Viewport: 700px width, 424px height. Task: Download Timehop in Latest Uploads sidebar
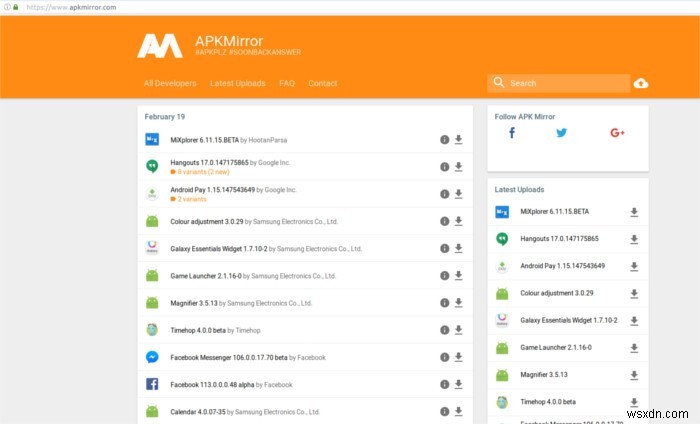634,403
